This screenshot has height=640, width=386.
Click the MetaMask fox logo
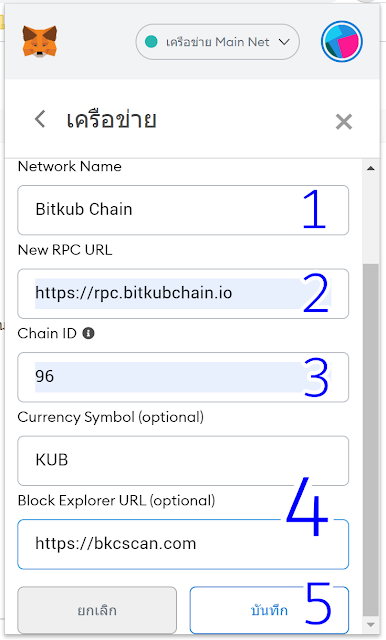[x=40, y=41]
